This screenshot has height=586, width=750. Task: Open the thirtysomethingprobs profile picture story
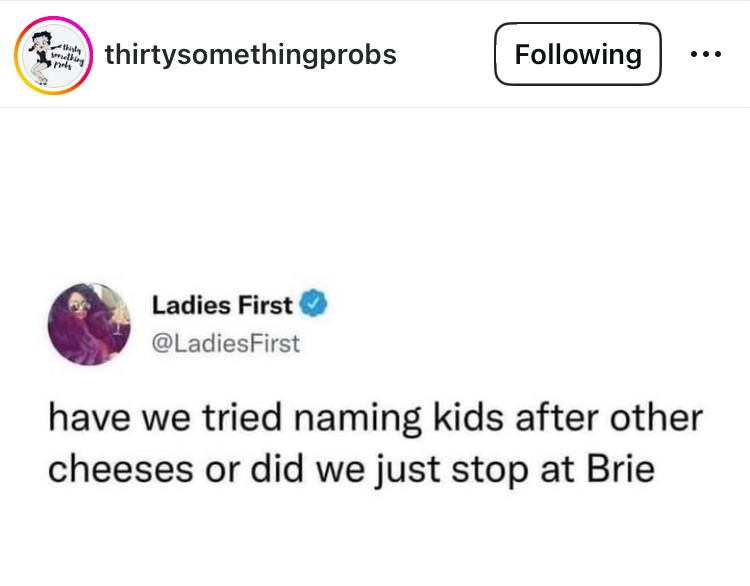(x=52, y=54)
